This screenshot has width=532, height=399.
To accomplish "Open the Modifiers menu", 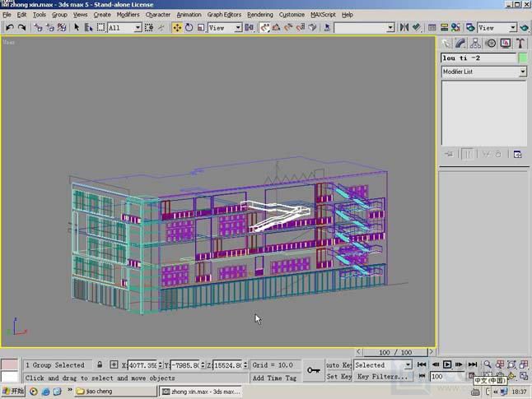I will click(x=128, y=15).
